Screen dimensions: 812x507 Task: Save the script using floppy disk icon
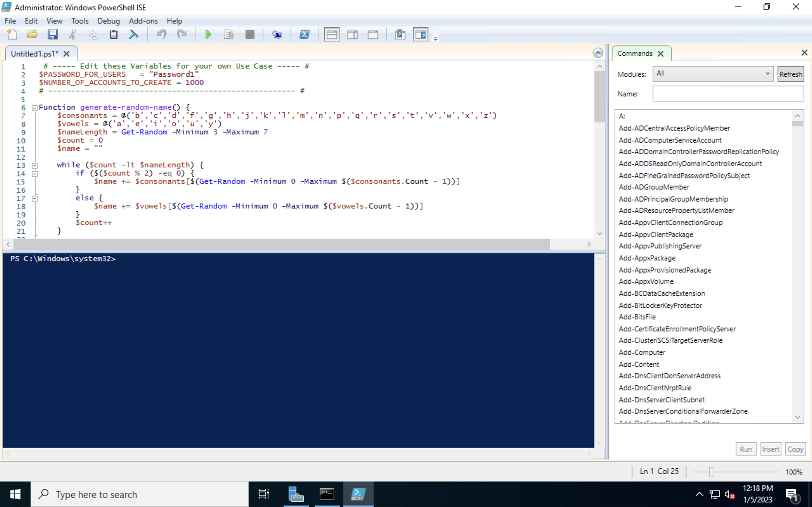[53, 35]
